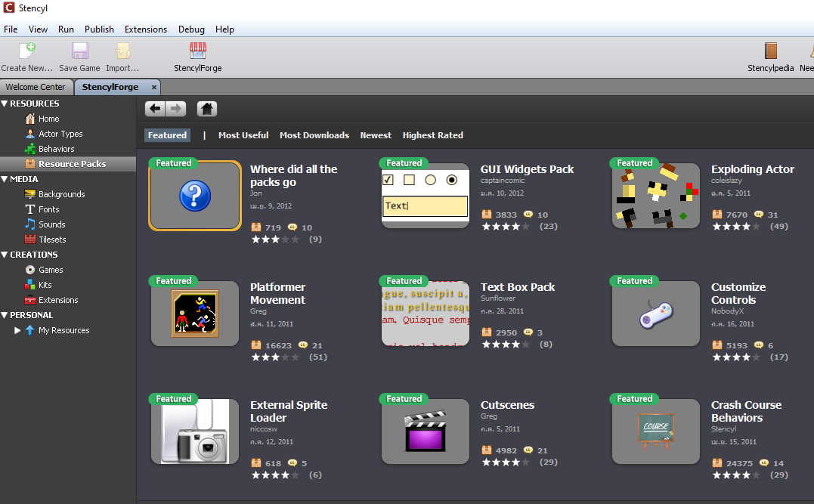Go to StencylForge home via house icon
This screenshot has width=814, height=504.
(x=206, y=109)
